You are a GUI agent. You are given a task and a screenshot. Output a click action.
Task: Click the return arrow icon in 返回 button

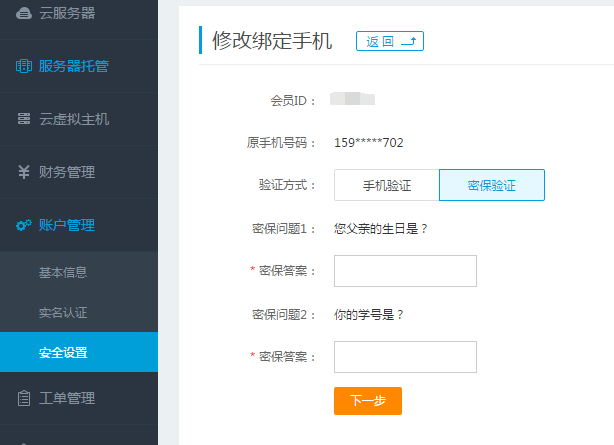pyautogui.click(x=408, y=41)
